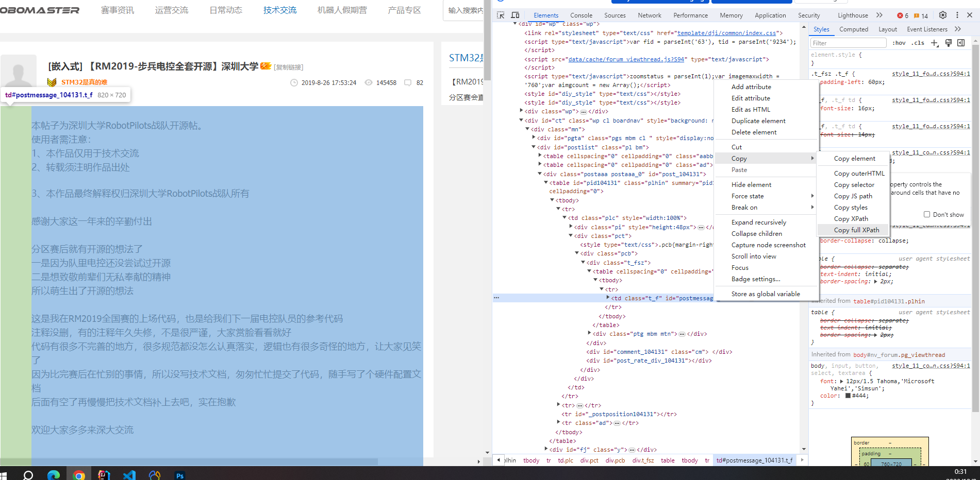Toggle :hov element state panel
The width and height of the screenshot is (980, 480).
point(899,43)
